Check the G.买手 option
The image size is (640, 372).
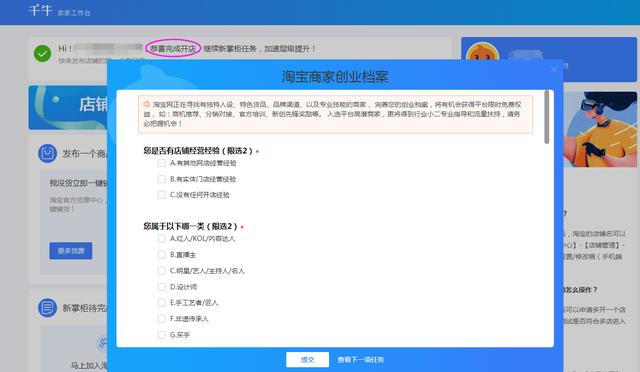coord(162,335)
